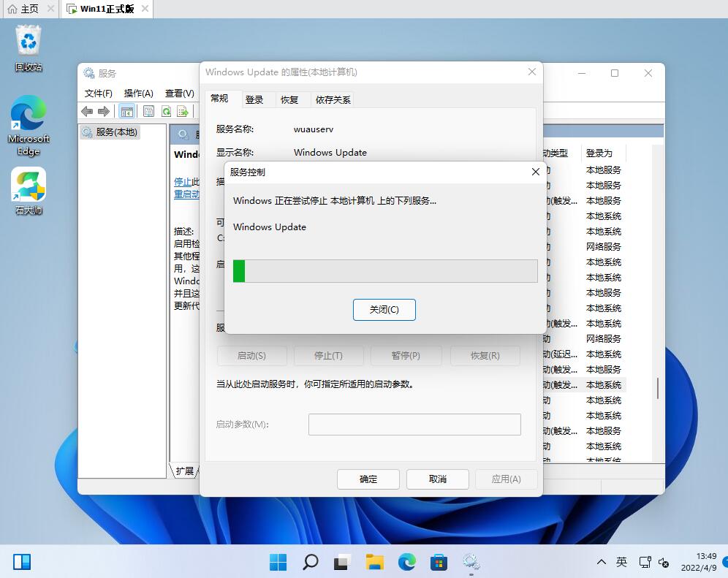Click the Back navigation arrow in Services toolbar
Image resolution: width=728 pixels, height=578 pixels.
point(86,110)
